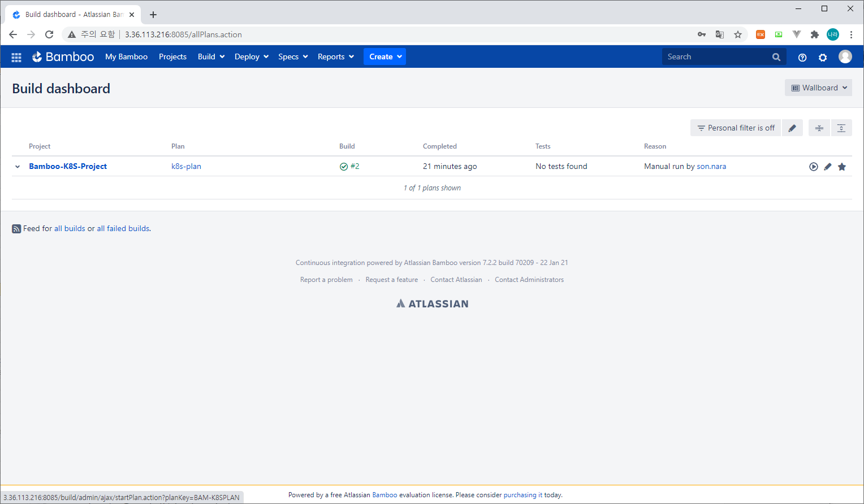The image size is (864, 504).
Task: Open the Reports dropdown menu
Action: coord(336,57)
